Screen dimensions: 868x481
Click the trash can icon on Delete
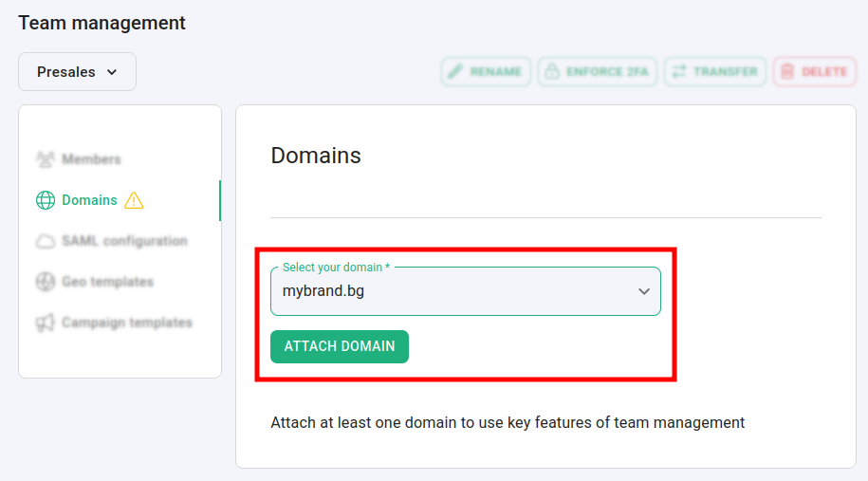786,72
